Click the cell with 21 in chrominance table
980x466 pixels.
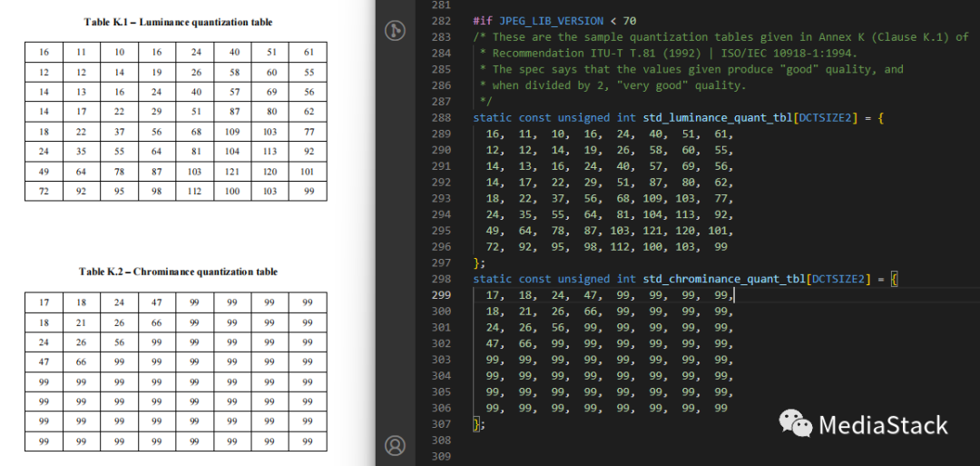pos(82,322)
